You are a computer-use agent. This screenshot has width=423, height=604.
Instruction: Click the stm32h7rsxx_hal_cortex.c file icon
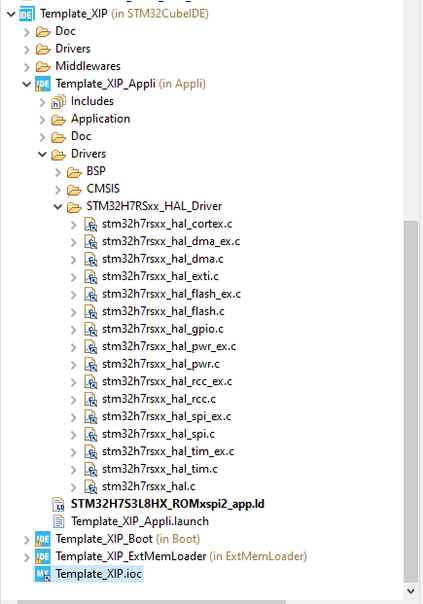90,224
